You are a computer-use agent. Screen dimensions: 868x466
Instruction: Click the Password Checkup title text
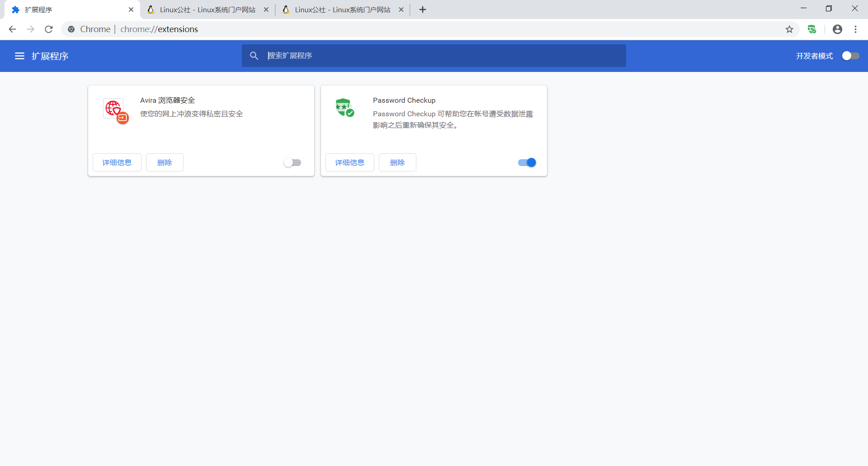pos(404,100)
